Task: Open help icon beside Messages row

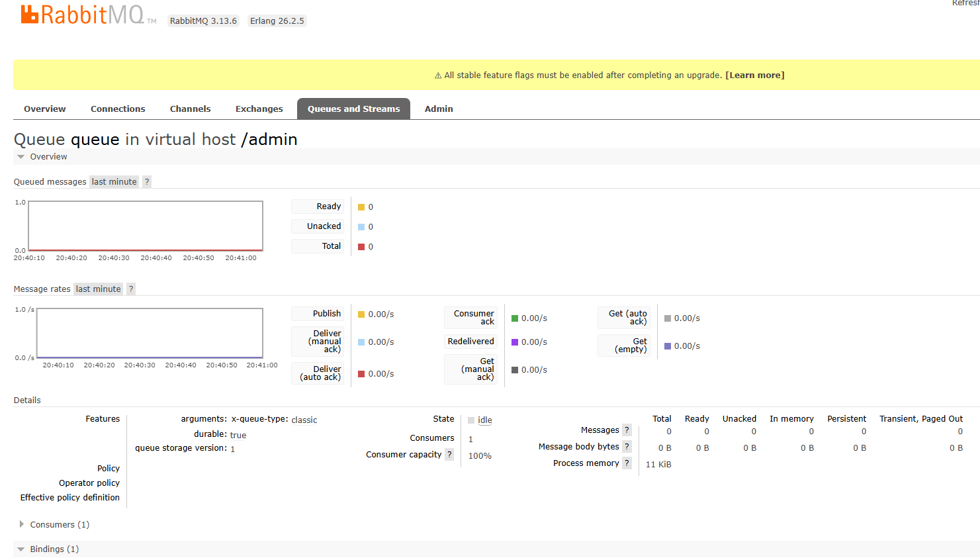Action: click(627, 430)
